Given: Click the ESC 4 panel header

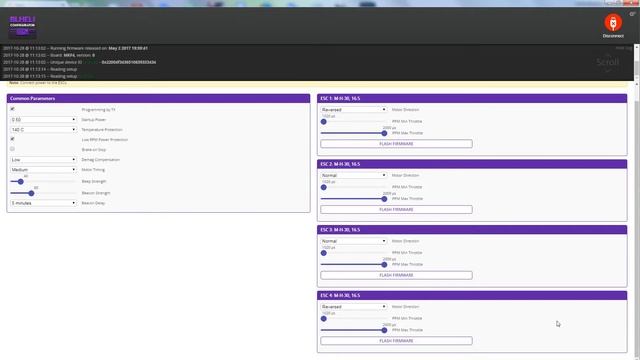Looking at the screenshot, I should pos(472,296).
